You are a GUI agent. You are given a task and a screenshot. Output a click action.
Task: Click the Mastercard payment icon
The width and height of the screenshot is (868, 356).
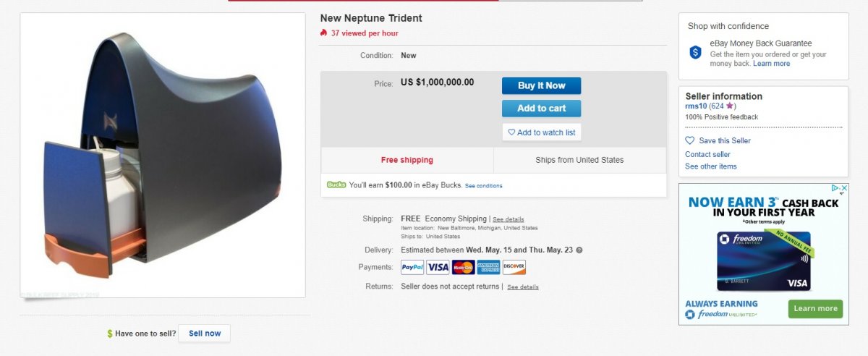(x=463, y=267)
